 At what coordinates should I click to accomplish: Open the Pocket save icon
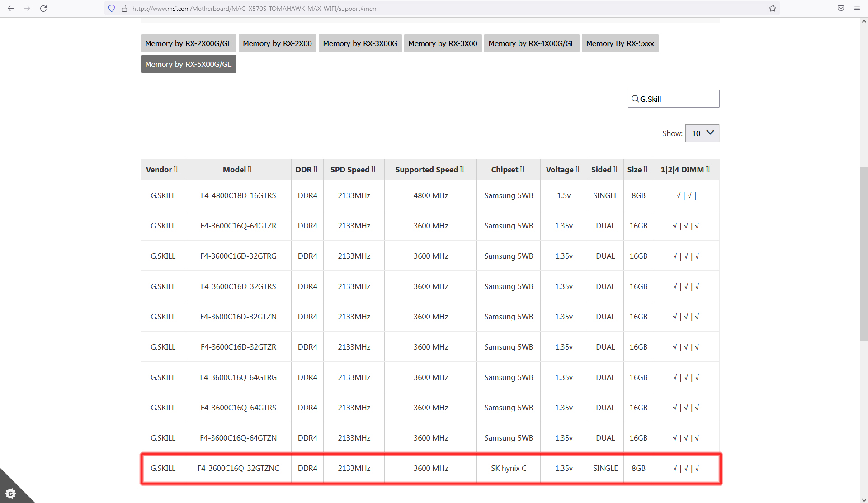click(840, 8)
